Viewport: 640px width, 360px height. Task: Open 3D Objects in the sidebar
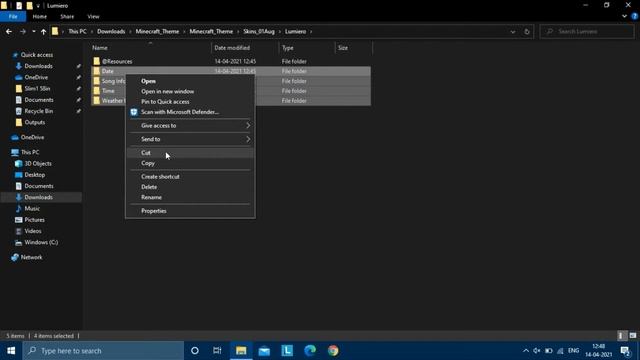click(x=38, y=164)
